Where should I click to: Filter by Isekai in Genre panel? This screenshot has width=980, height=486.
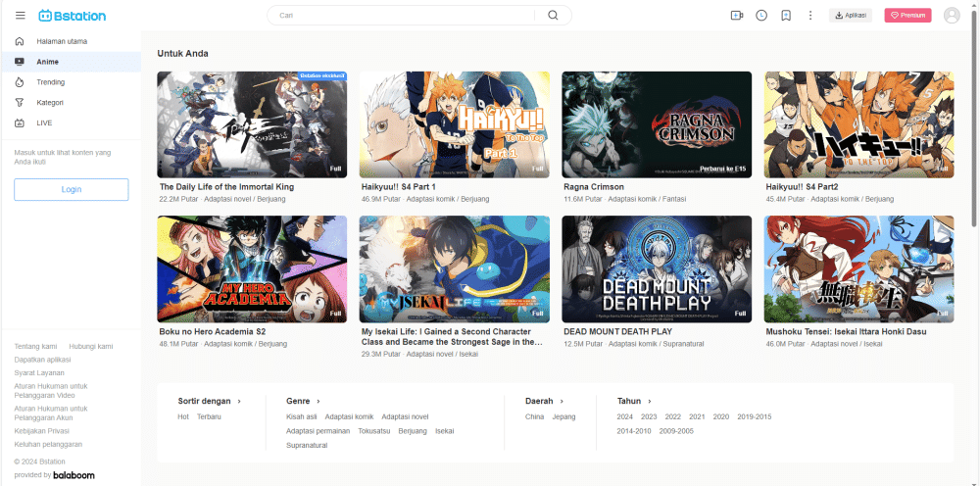(444, 431)
